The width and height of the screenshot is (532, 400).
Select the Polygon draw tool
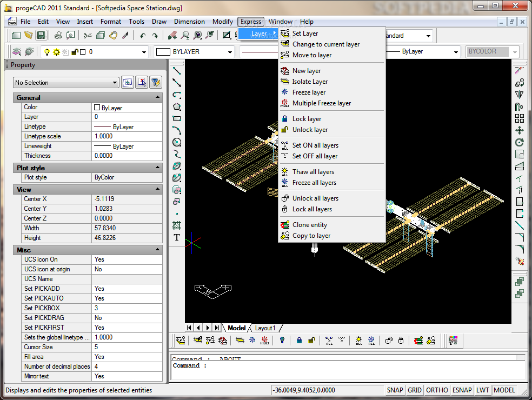[x=177, y=106]
